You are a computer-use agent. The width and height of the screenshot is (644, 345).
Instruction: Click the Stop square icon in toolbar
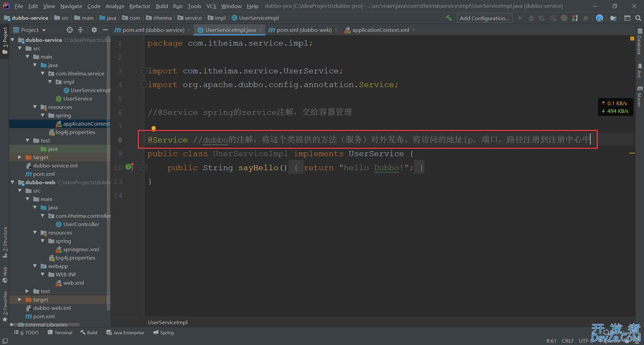[x=586, y=18]
